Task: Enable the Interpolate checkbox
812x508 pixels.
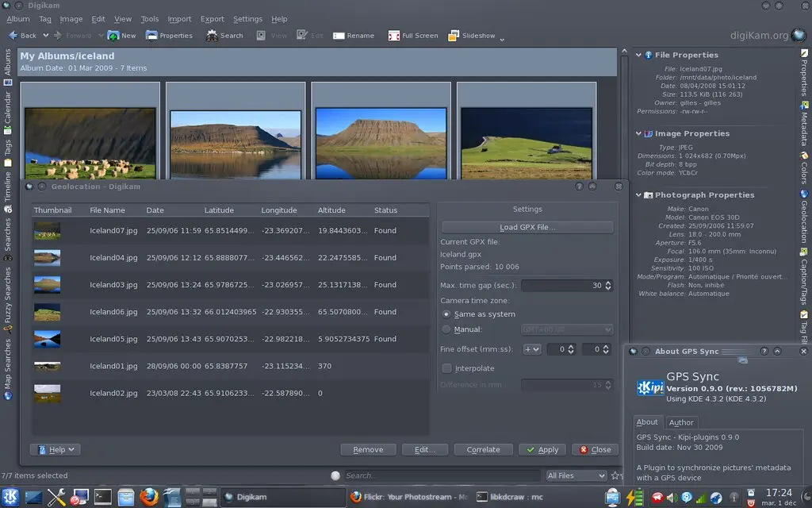Action: click(447, 368)
